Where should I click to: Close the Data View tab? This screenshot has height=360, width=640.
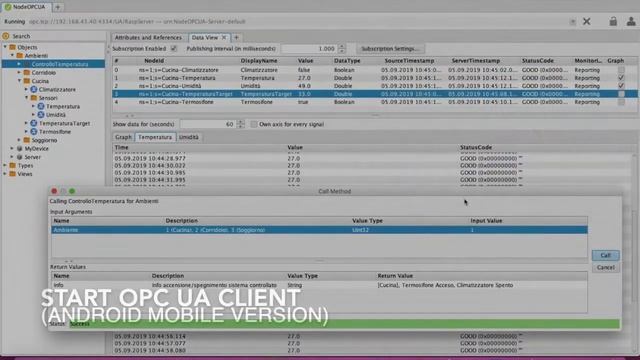[x=224, y=37]
